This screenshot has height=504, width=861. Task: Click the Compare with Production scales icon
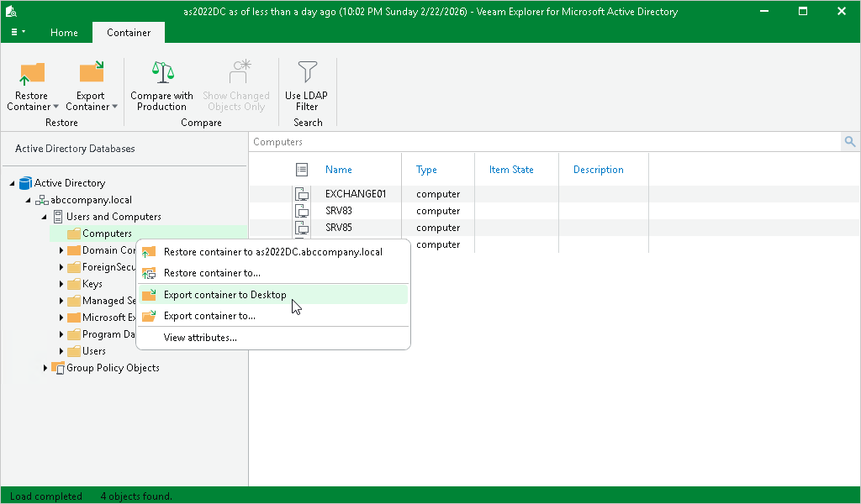coord(162,72)
